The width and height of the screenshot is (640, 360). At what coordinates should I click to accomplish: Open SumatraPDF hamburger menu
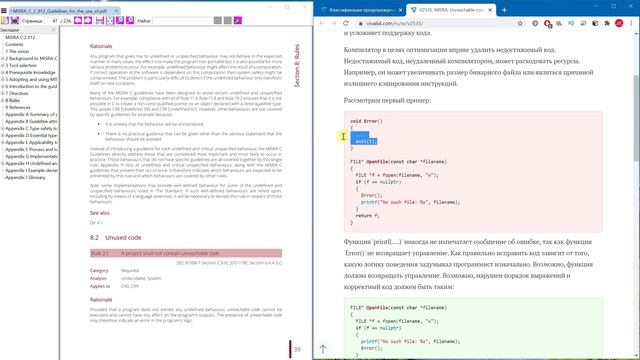click(x=4, y=11)
